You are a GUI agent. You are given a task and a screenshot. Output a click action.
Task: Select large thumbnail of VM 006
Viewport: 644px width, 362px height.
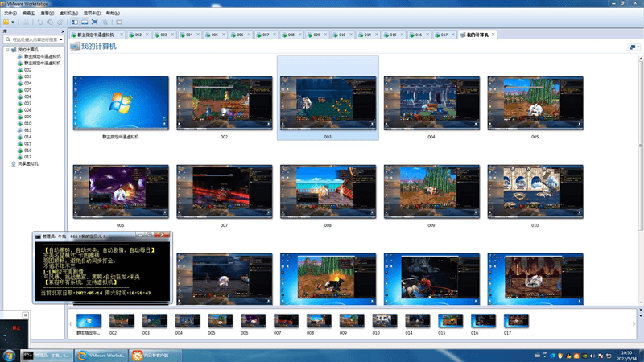[121, 191]
